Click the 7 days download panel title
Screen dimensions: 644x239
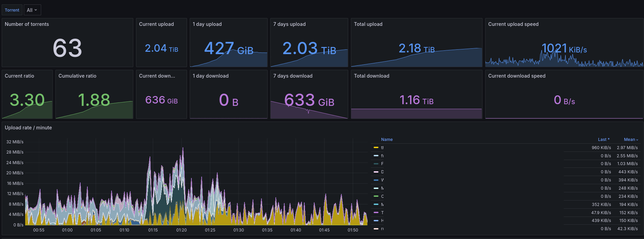click(x=293, y=76)
